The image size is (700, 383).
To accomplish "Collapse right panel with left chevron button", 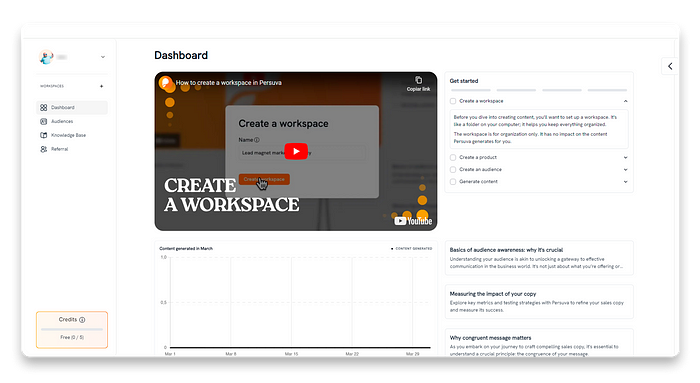I will pos(670,66).
